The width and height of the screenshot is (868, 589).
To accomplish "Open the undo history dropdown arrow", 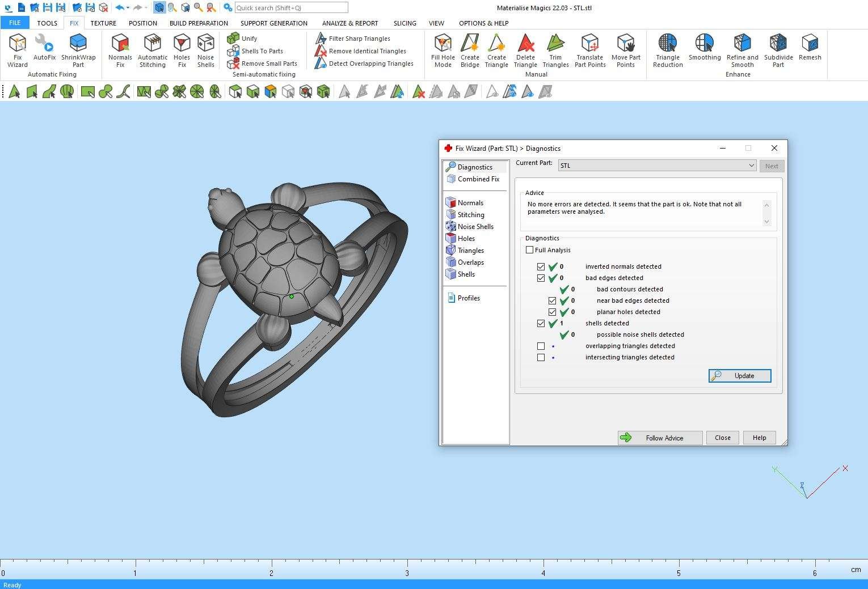I will (128, 8).
